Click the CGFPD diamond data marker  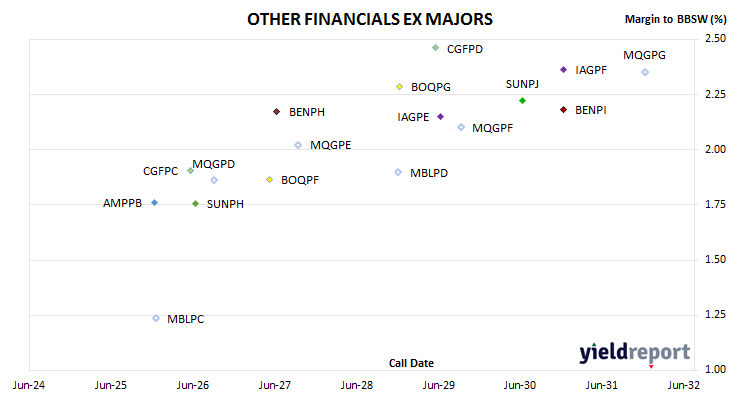pos(435,47)
